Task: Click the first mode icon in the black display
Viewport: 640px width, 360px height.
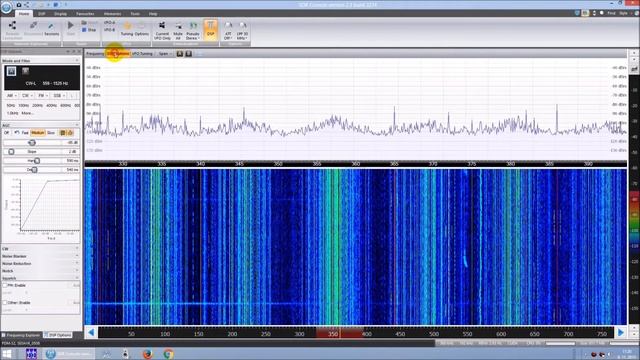Action: point(11,71)
